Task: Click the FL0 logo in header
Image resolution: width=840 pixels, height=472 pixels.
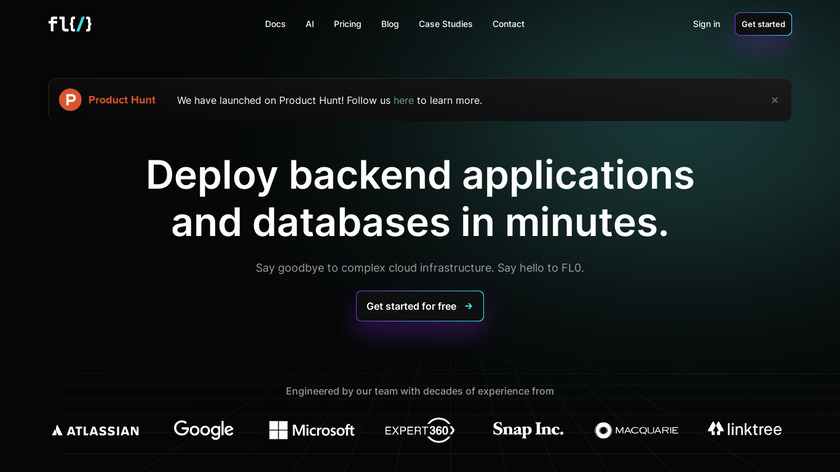Action: pos(70,24)
